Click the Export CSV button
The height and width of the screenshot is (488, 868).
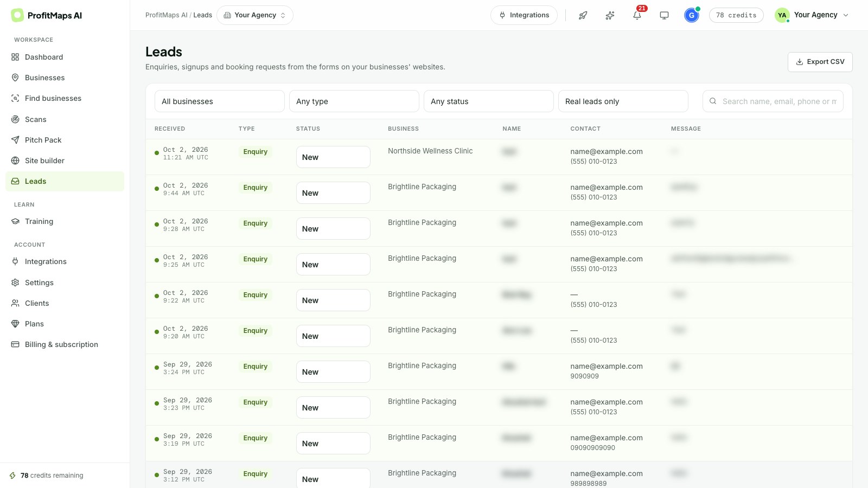point(820,62)
